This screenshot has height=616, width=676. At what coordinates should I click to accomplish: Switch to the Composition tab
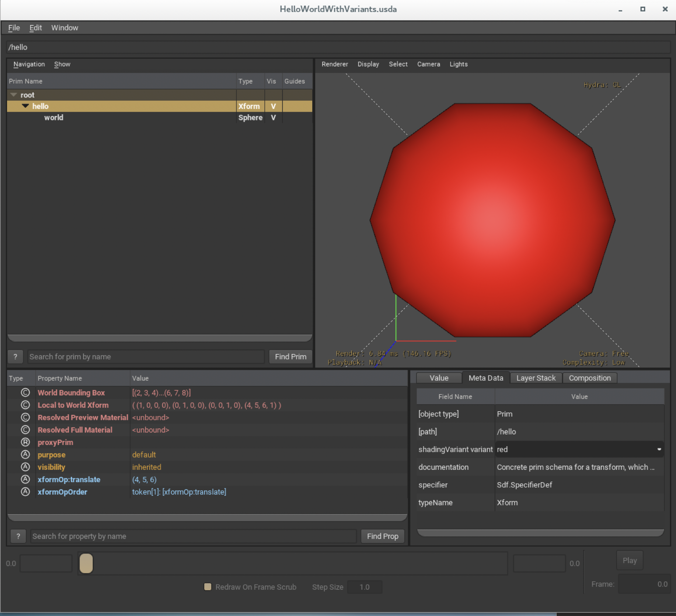point(590,378)
